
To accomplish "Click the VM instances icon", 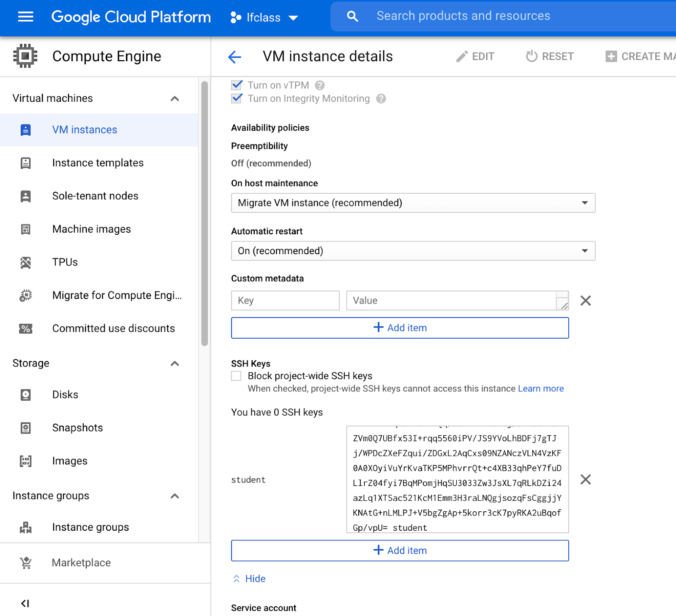I will click(x=26, y=130).
